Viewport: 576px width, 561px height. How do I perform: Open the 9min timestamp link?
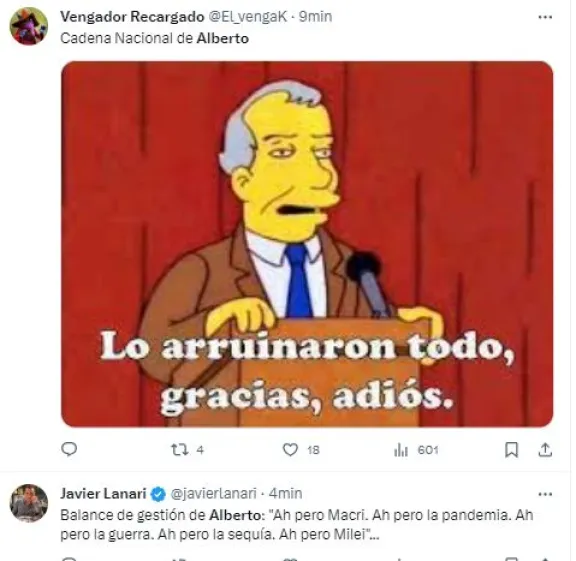point(315,17)
